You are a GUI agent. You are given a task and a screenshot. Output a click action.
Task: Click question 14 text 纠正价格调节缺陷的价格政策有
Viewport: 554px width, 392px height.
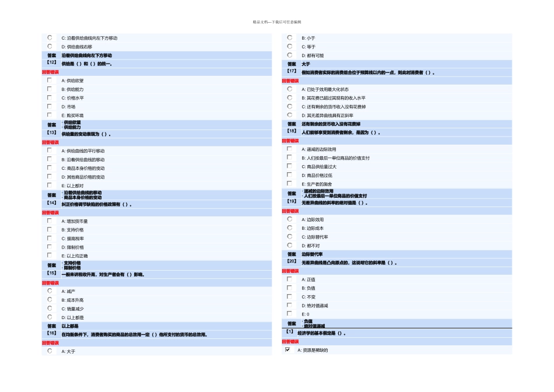91,205
